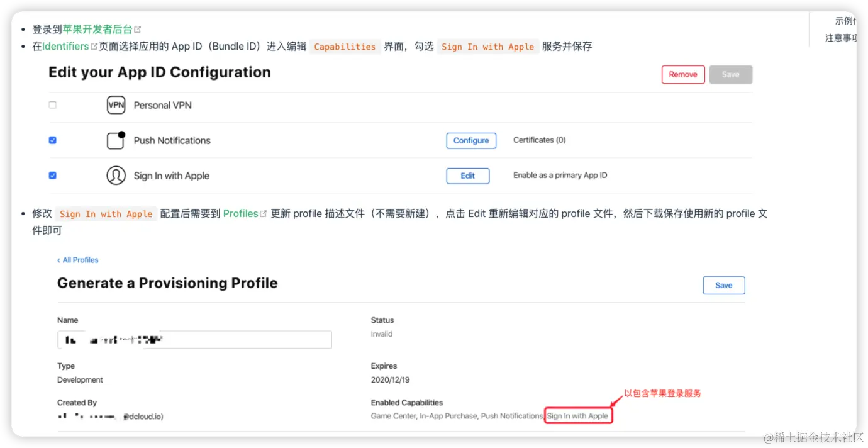
Task: Uncheck the Push Notifications checkbox
Action: point(53,140)
